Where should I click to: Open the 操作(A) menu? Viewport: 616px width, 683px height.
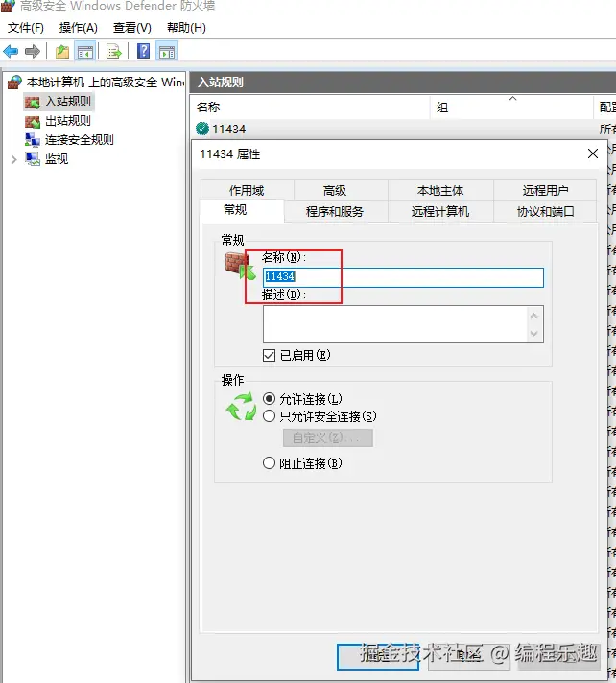[x=79, y=28]
